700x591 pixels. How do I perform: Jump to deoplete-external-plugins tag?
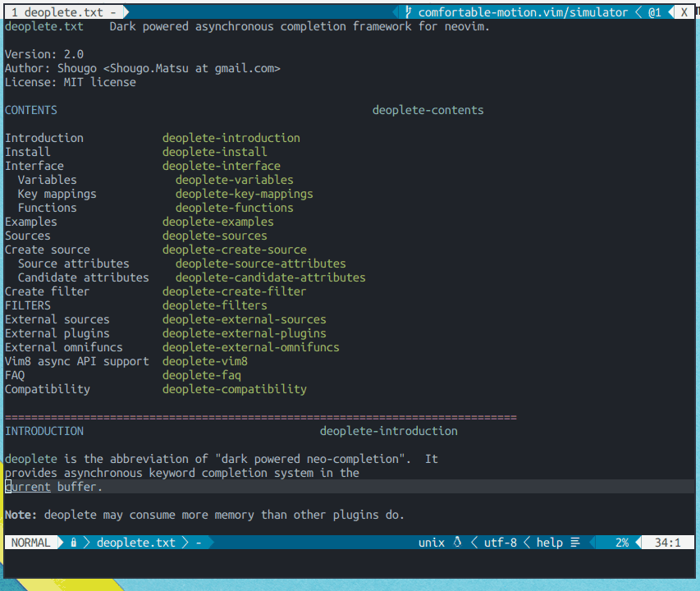[245, 333]
